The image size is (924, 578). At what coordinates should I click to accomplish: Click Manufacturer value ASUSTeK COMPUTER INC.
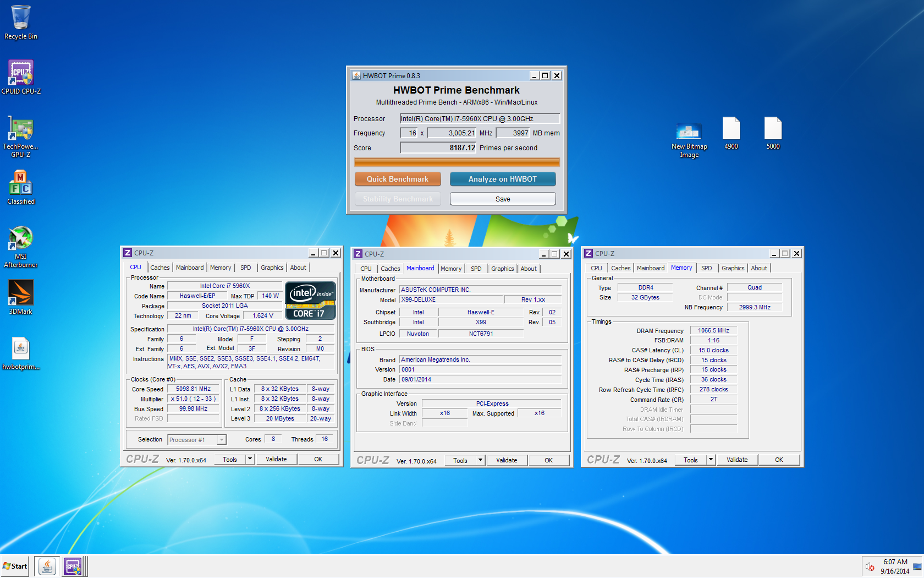[x=481, y=290]
